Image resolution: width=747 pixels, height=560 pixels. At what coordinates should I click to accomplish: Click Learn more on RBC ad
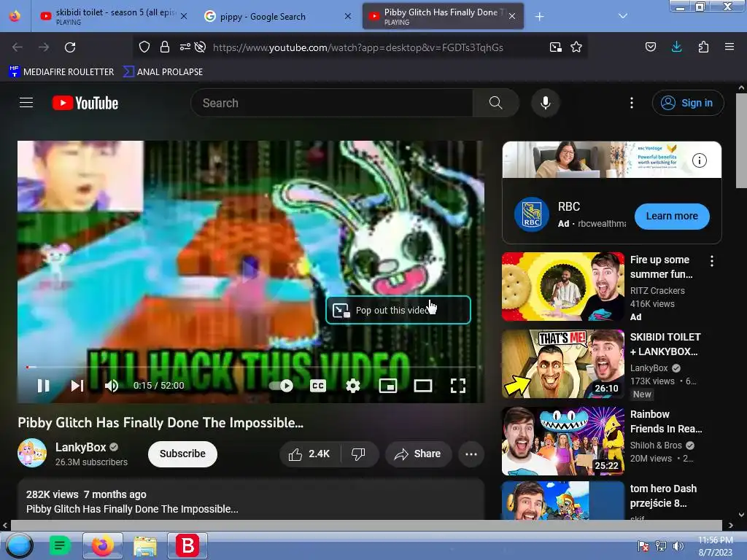click(x=672, y=216)
